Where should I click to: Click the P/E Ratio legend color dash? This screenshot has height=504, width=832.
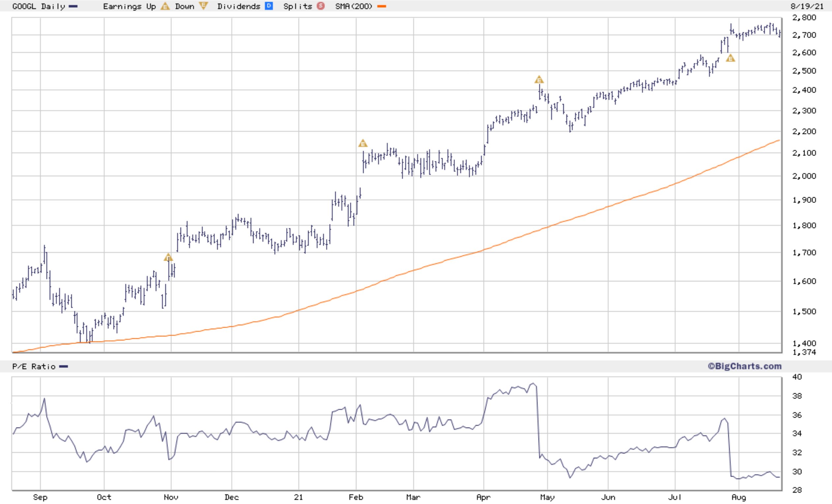64,367
